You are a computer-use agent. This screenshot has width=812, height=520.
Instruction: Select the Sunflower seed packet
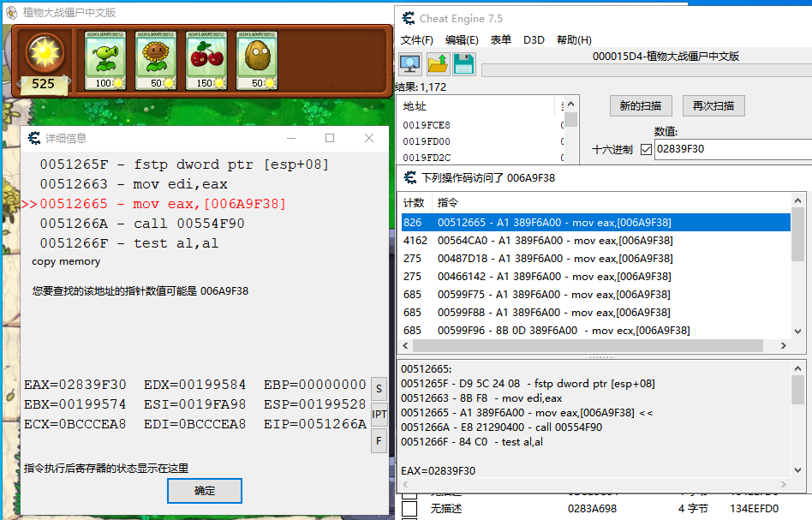156,61
